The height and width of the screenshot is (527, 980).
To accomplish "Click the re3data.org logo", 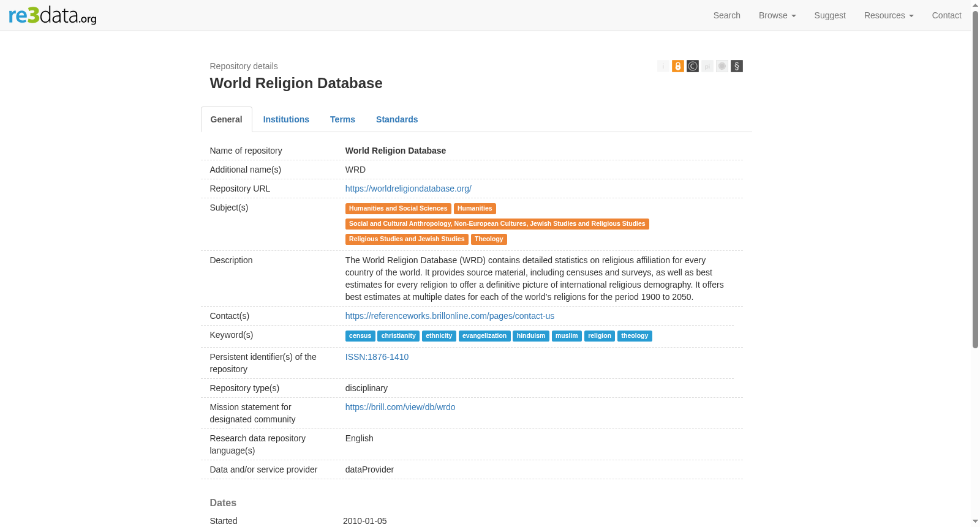I will coord(53,15).
